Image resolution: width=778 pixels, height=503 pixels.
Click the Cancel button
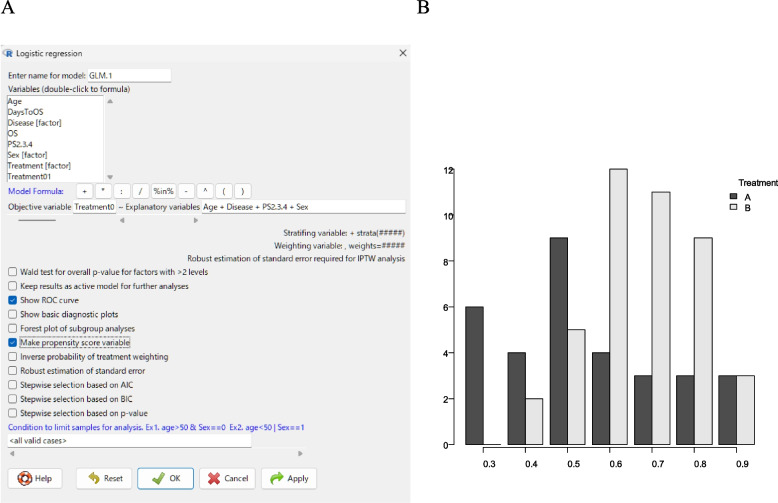(x=227, y=478)
